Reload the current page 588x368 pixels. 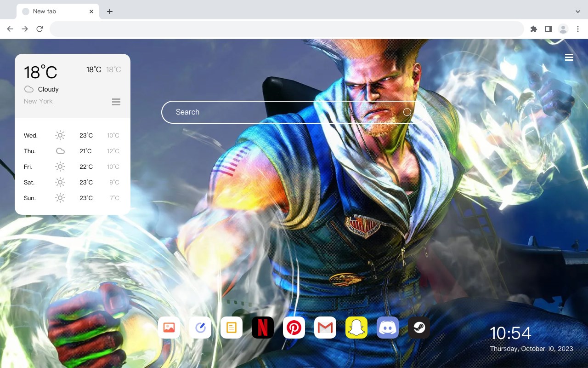click(40, 29)
